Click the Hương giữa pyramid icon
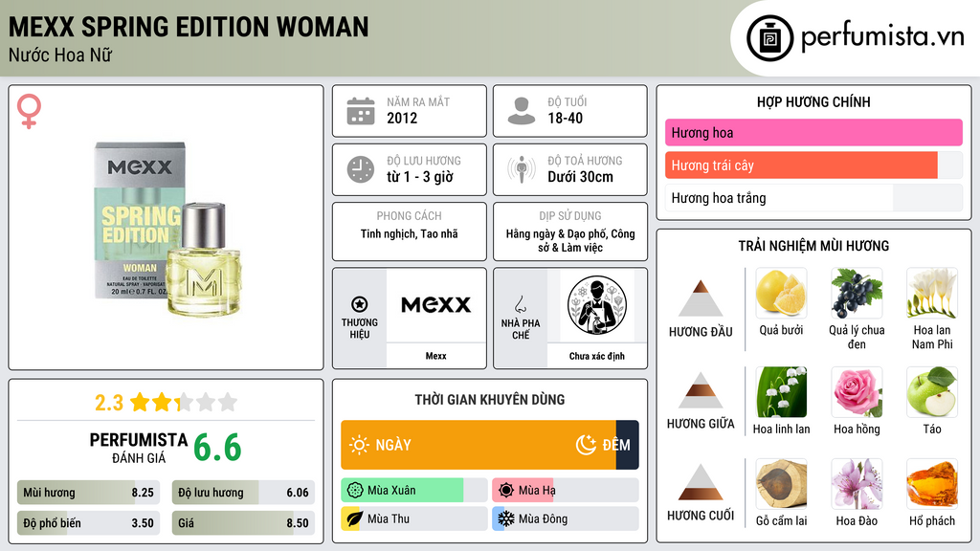980x551 pixels. (701, 390)
